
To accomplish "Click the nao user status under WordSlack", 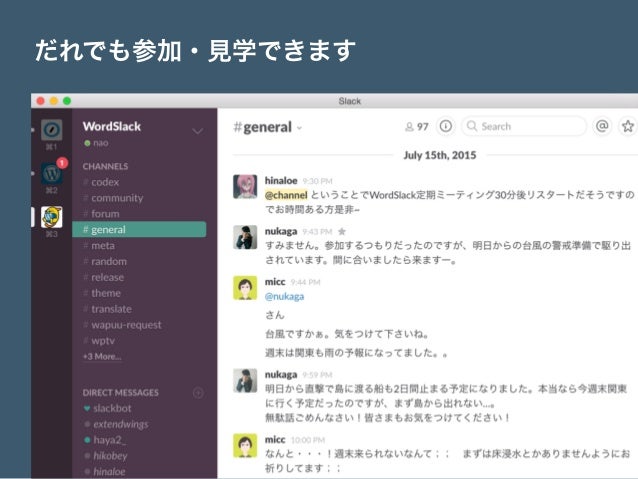I will click(96, 143).
